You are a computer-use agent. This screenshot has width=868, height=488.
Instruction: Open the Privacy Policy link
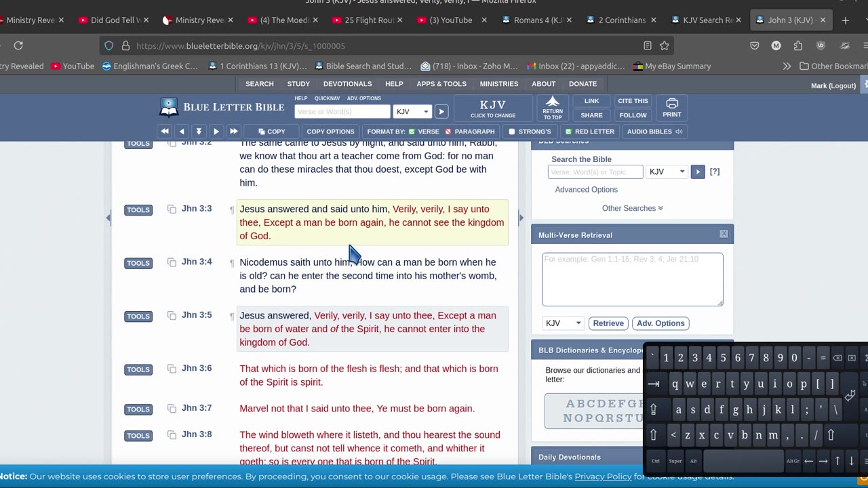[x=603, y=476]
